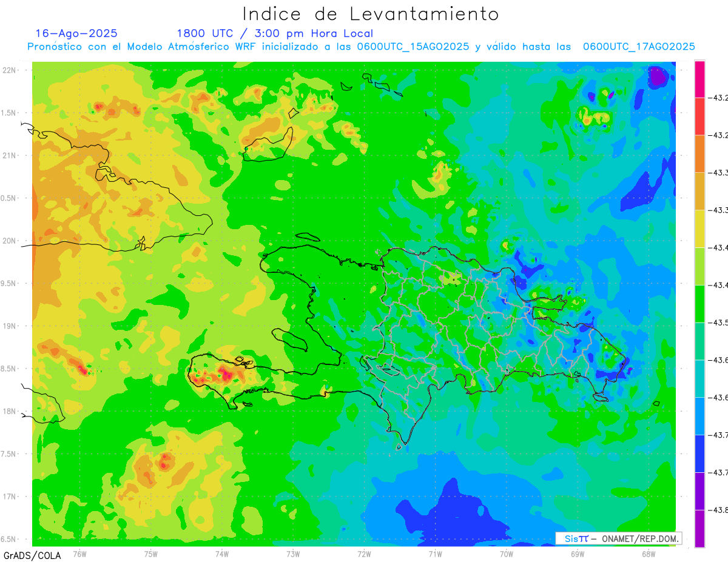The width and height of the screenshot is (728, 562).
Task: Click the '16-Ago-2025' date label
Action: [x=76, y=33]
